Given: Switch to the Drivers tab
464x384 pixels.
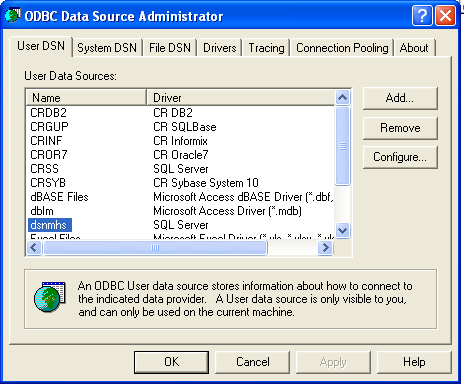Looking at the screenshot, I should (220, 48).
